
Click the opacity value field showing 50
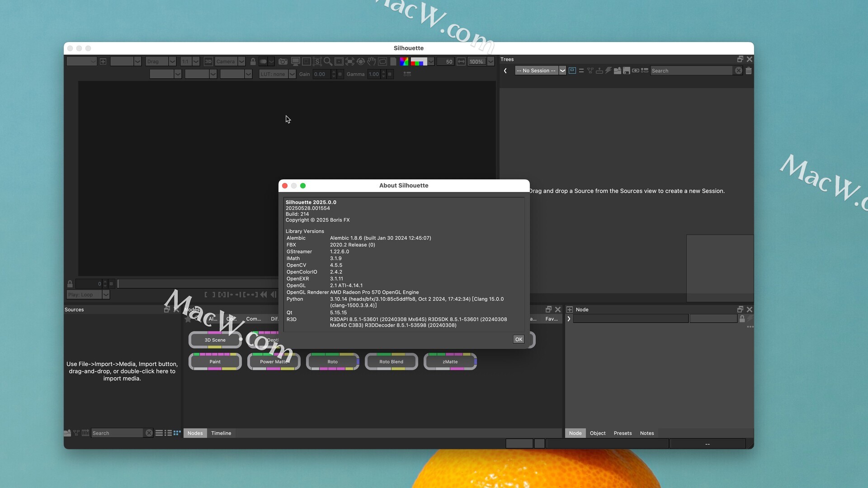click(446, 61)
